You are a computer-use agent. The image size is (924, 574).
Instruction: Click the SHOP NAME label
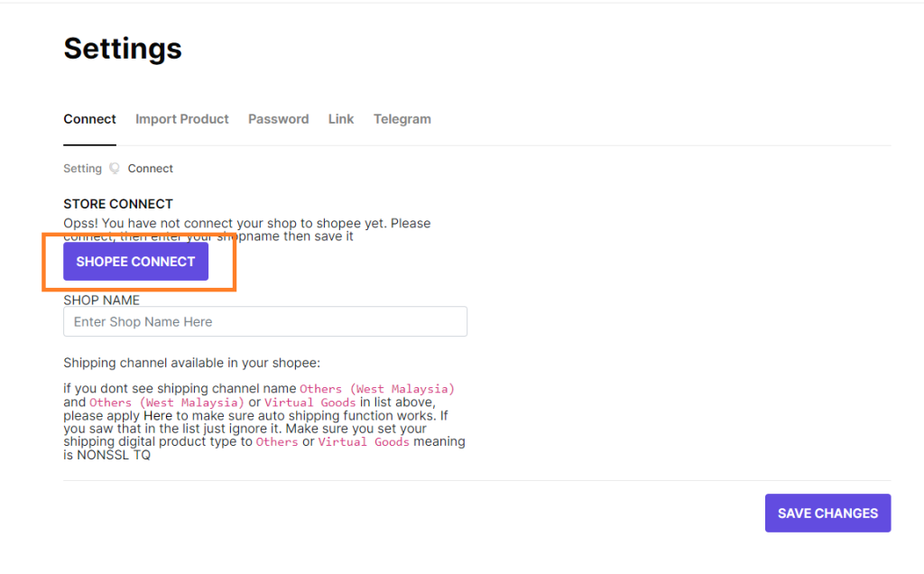101,300
